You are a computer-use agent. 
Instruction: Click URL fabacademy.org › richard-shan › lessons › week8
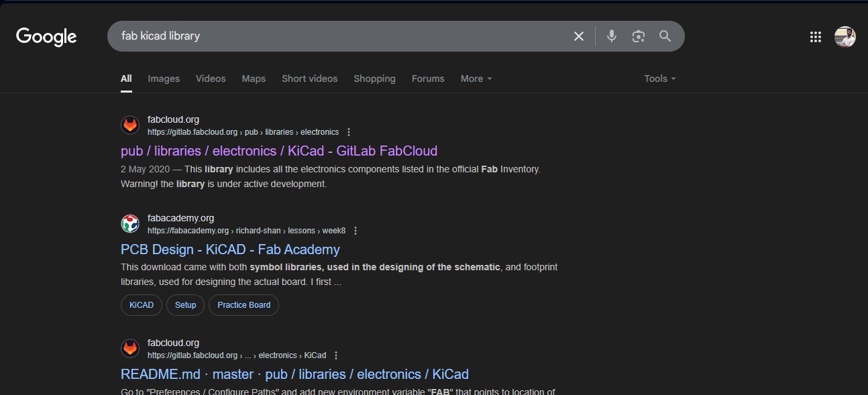[x=247, y=231]
